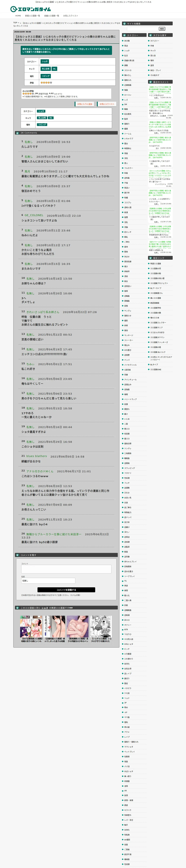
Task: Click commenter name 風月 on comment 3
Action: click(x=27, y=172)
